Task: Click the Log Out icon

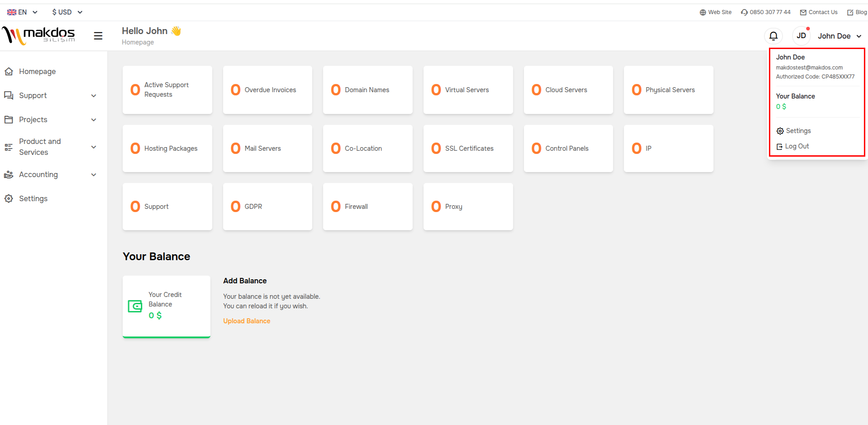Action: [780, 147]
